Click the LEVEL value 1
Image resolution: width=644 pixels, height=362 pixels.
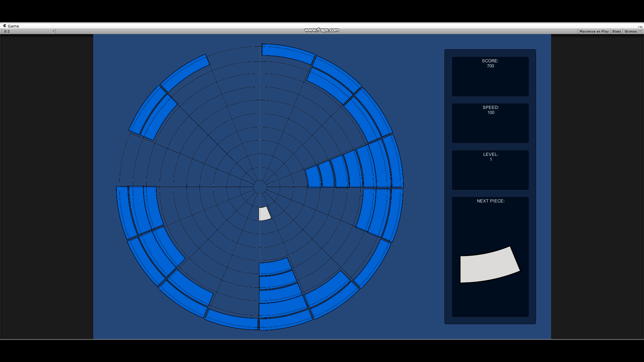point(491,160)
